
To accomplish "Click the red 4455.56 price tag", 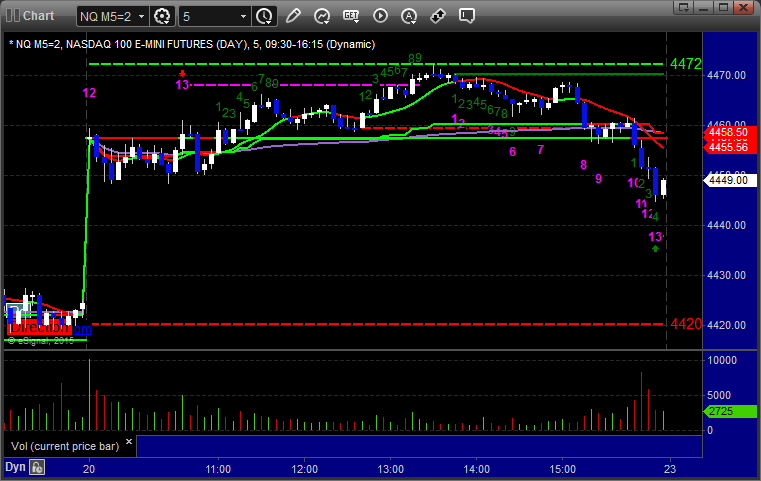I will coord(730,148).
